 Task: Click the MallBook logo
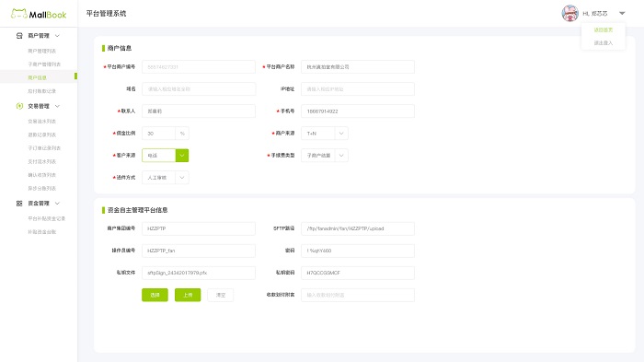click(x=39, y=14)
